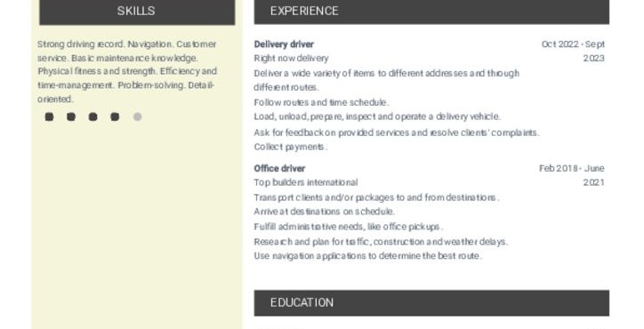Click the Arrive at destinations on schedule line

(324, 212)
